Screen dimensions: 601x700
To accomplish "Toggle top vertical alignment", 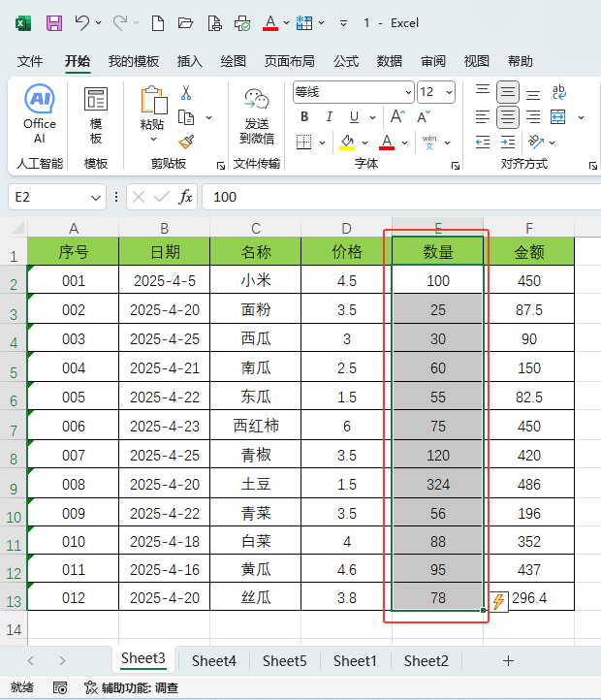I will [483, 89].
